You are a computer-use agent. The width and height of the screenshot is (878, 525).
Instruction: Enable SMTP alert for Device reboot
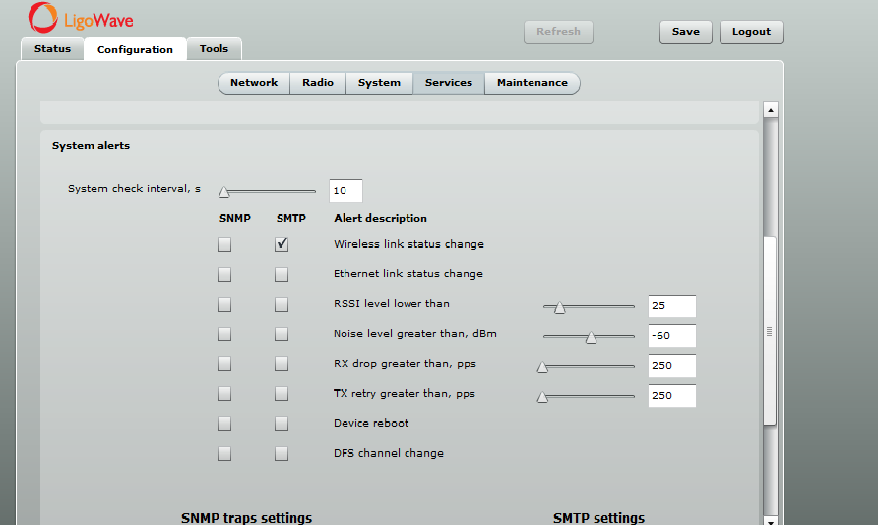coord(282,424)
